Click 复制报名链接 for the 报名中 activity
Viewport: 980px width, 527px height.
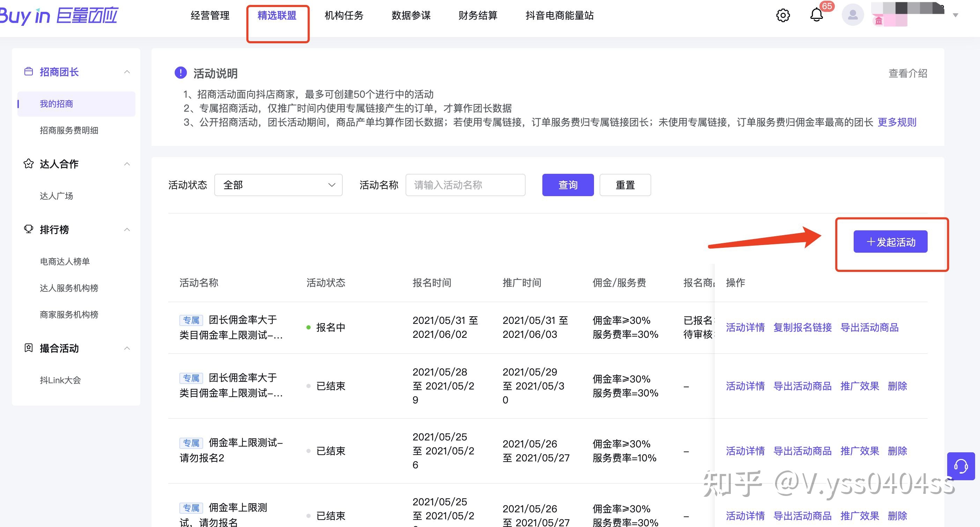click(x=802, y=327)
